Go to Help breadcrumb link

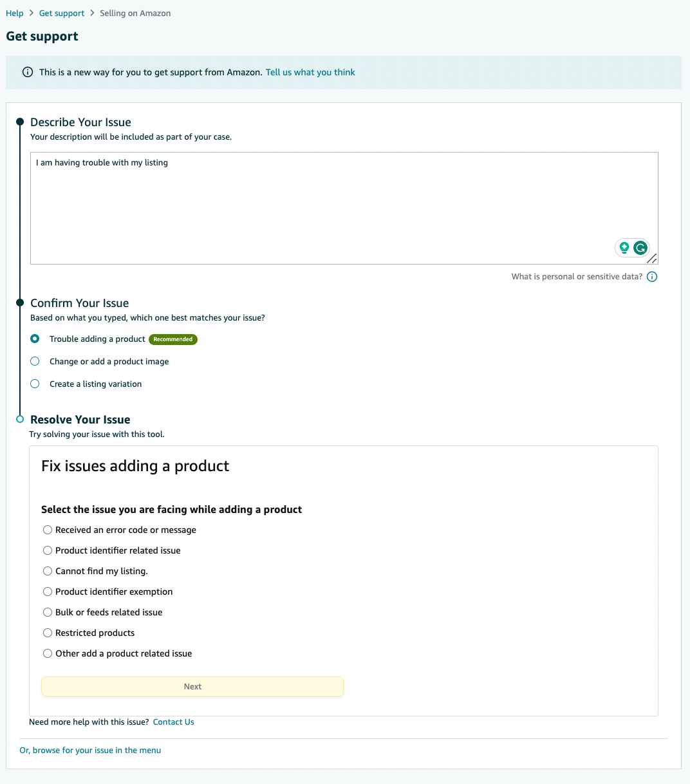(15, 13)
